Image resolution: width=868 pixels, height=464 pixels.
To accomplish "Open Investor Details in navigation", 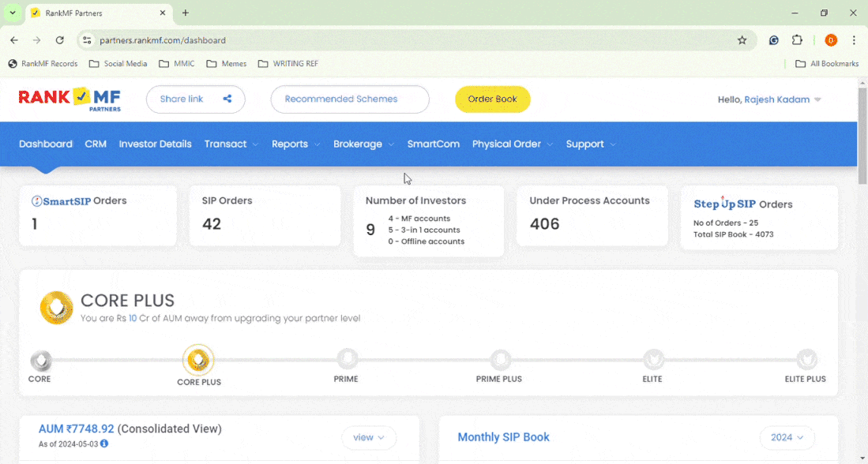I will [155, 144].
